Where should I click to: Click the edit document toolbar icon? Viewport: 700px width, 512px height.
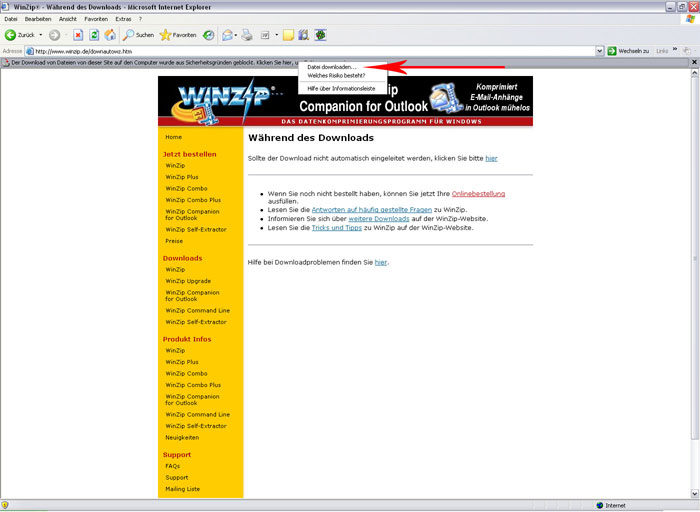265,35
